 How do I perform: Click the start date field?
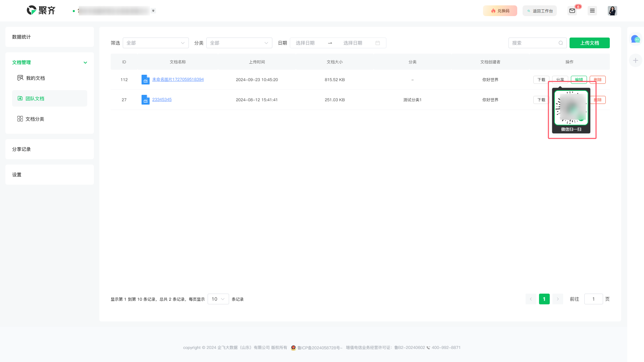tap(305, 43)
